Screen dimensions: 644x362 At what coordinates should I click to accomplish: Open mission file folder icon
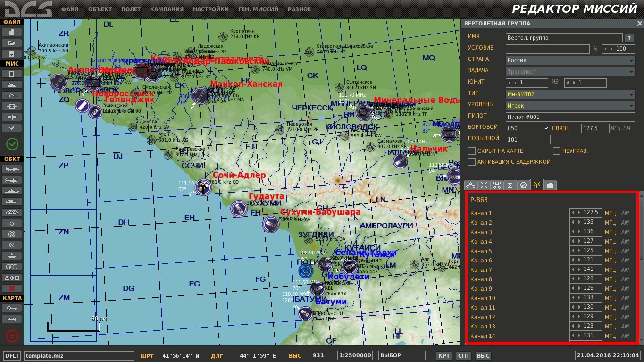click(12, 43)
